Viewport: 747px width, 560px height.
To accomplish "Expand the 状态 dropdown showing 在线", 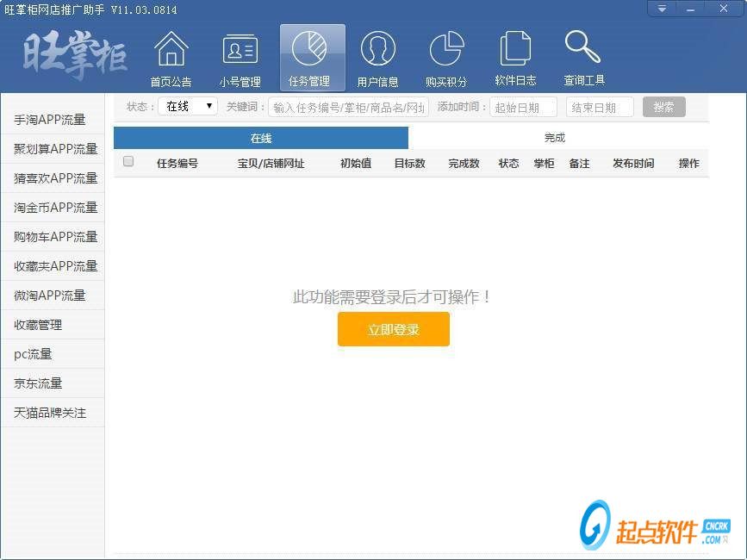I will (x=188, y=106).
